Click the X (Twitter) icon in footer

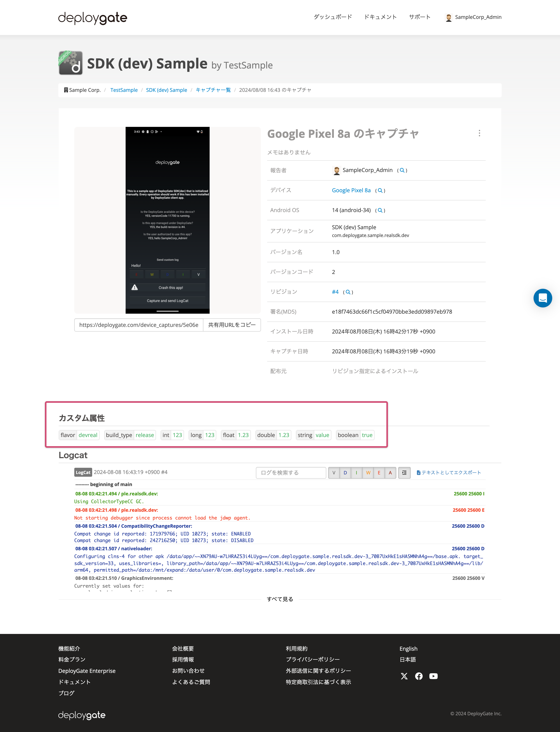(404, 676)
